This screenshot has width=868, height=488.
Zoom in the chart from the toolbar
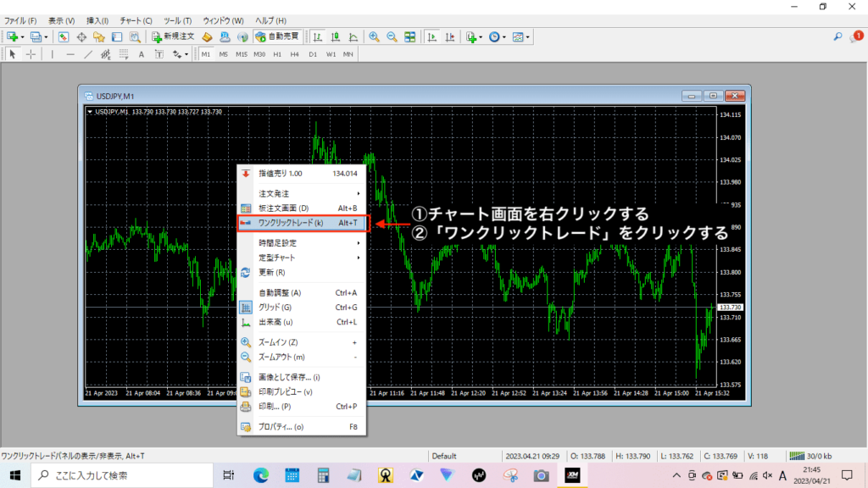point(374,37)
